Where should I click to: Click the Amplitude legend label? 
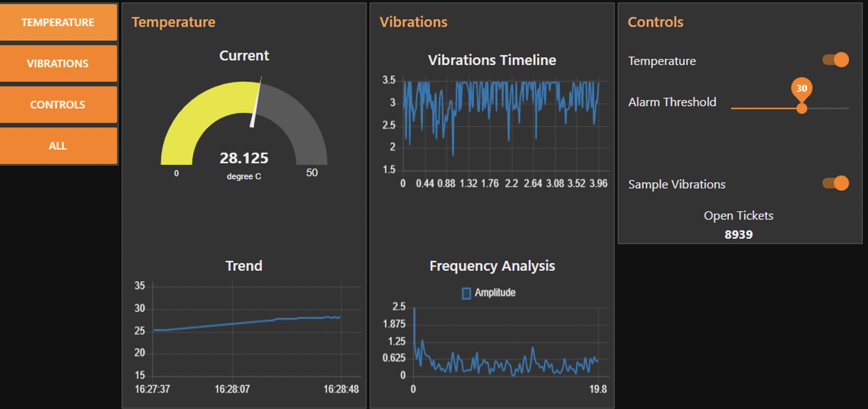click(495, 293)
